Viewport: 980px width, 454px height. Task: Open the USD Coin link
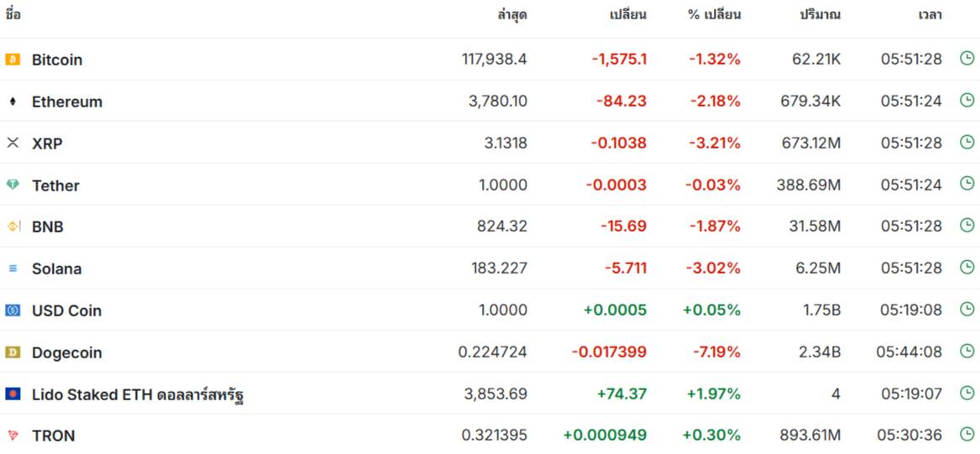[x=66, y=310]
